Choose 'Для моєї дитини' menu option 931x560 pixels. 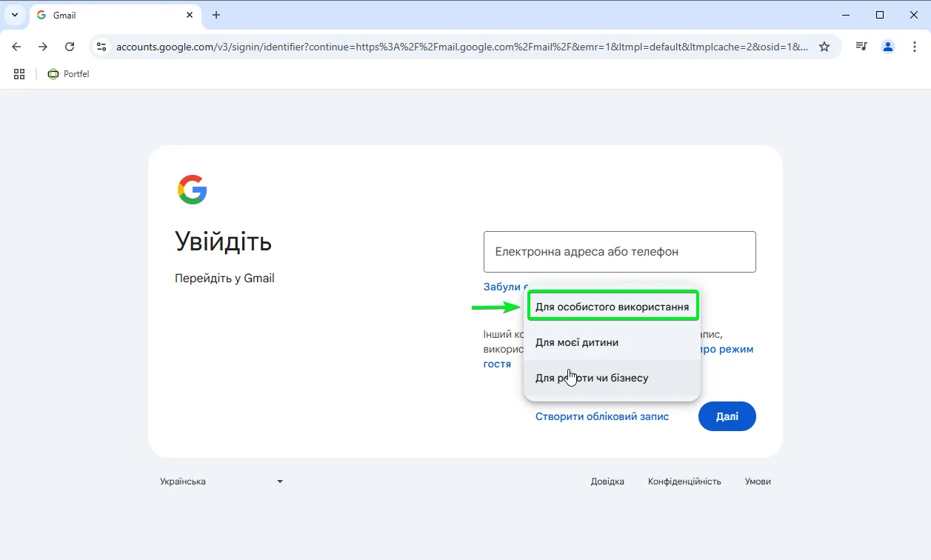613,342
